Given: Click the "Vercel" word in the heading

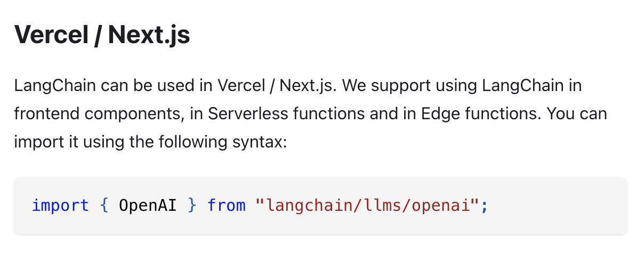Looking at the screenshot, I should [50, 35].
